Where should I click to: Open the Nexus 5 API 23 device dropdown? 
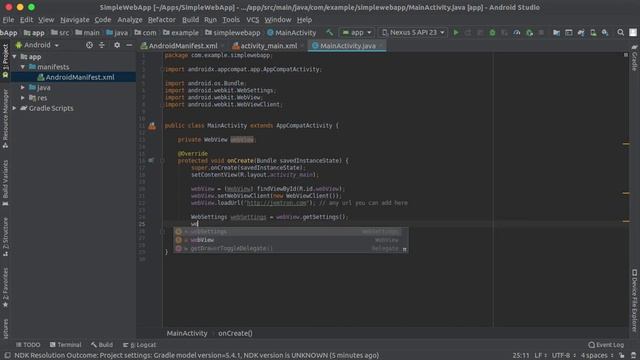(413, 32)
